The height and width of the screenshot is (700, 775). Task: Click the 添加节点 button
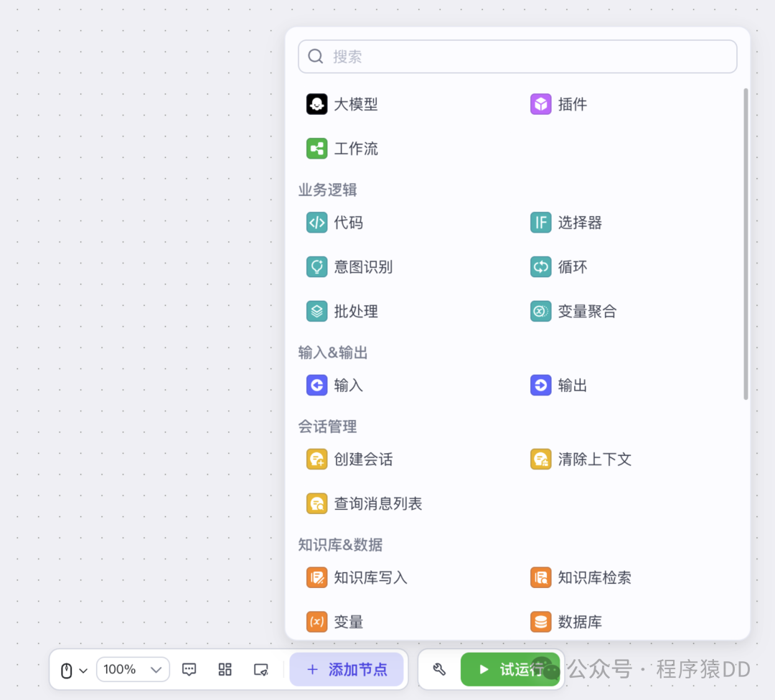pos(347,669)
